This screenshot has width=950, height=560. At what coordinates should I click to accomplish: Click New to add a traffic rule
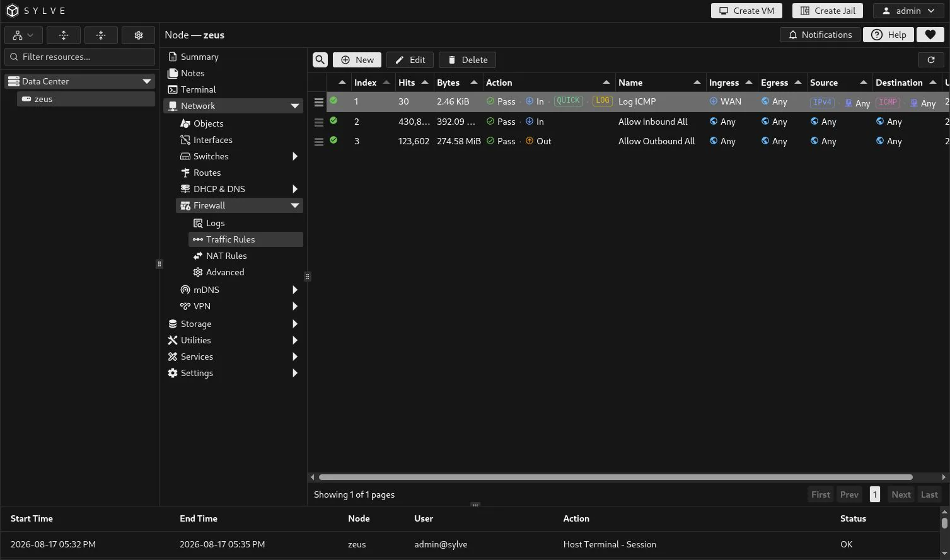[357, 60]
